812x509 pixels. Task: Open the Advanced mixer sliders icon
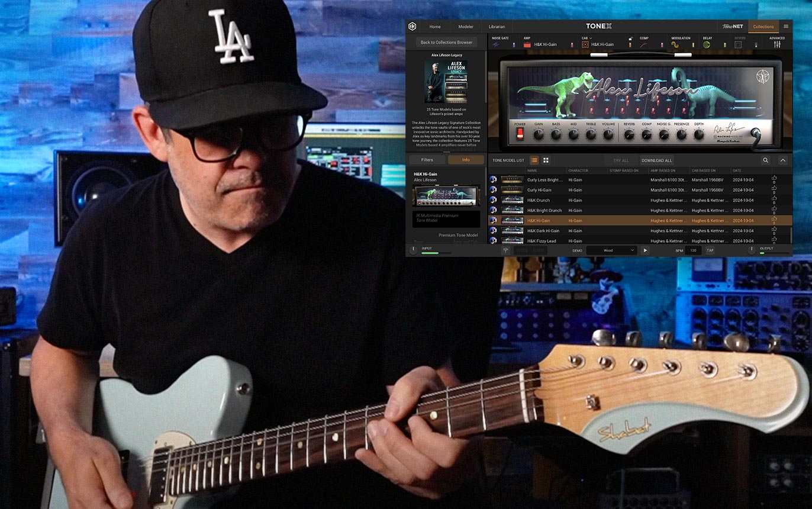click(777, 44)
